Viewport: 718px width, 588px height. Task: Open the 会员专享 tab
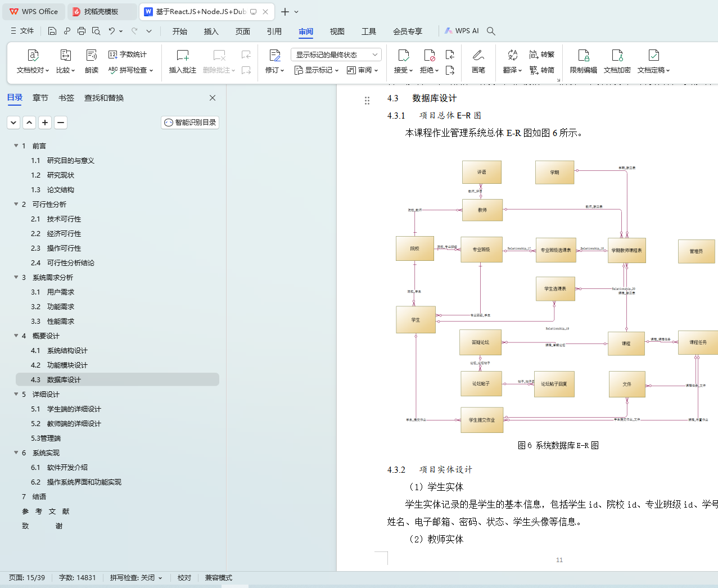pos(408,31)
